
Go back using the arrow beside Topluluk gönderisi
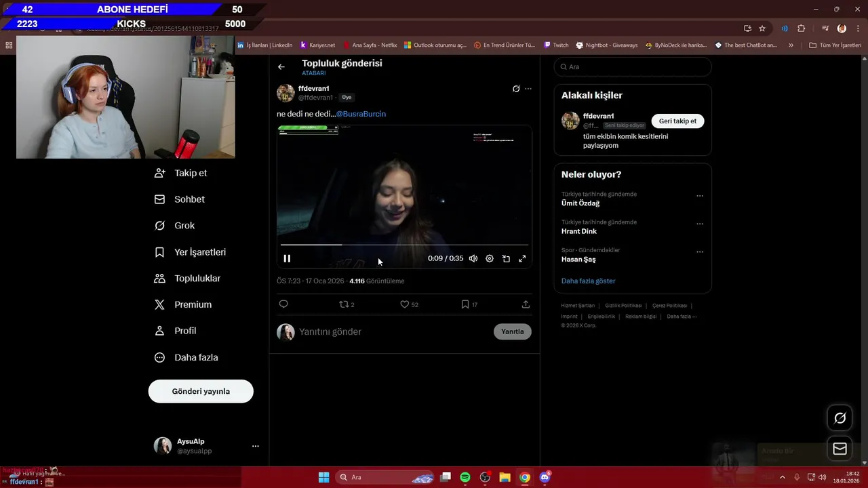[281, 67]
